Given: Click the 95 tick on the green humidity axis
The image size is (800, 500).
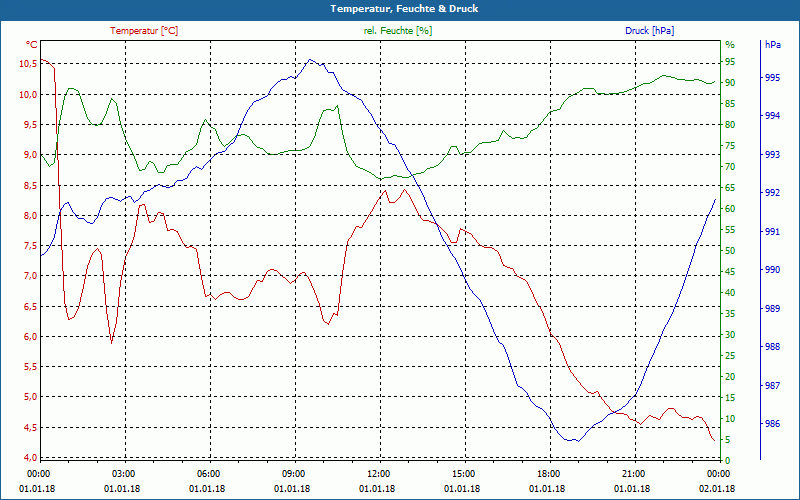Looking at the screenshot, I should point(730,62).
